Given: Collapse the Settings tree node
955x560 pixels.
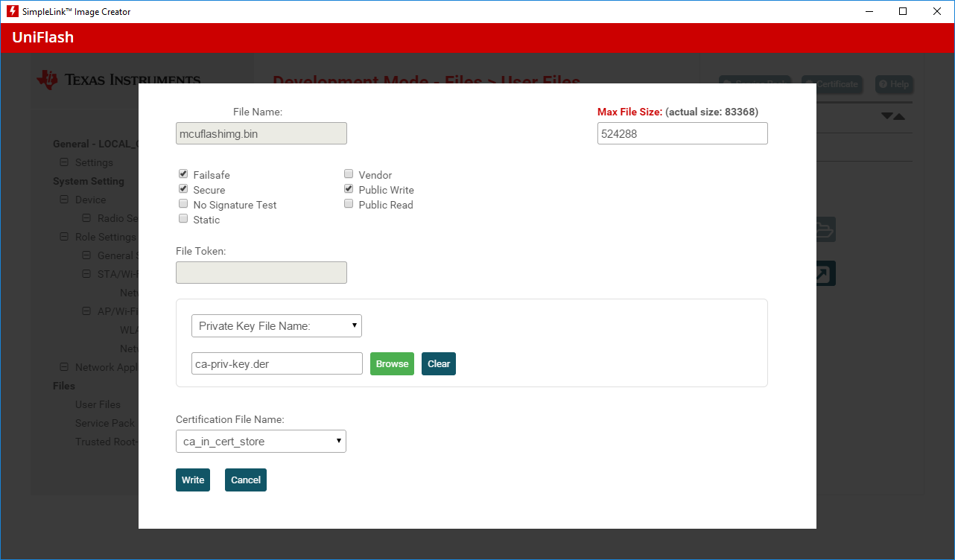Looking at the screenshot, I should 64,162.
